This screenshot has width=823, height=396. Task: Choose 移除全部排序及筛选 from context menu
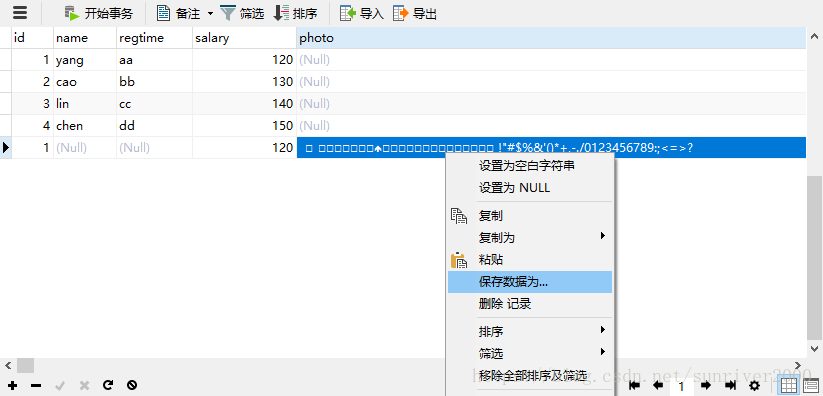pyautogui.click(x=530, y=375)
